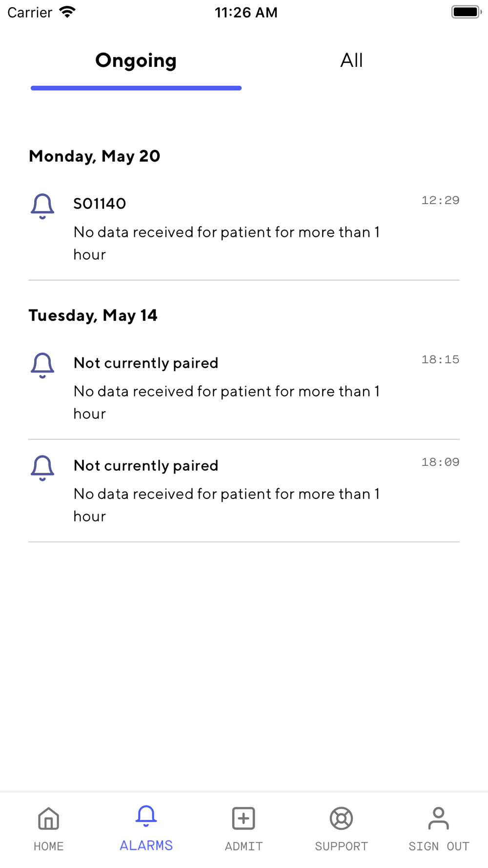Viewport: 488px width, 868px height.
Task: Tap bell icon for S01140 alarm
Action: [42, 206]
